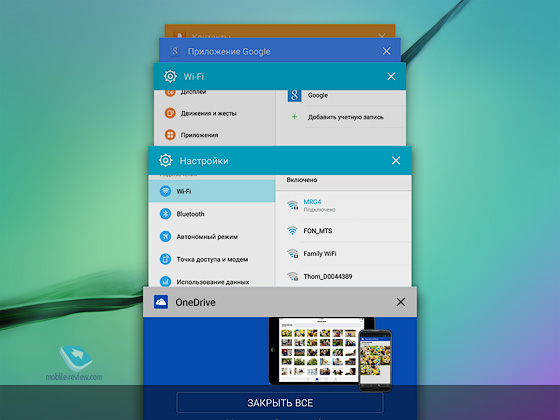Open the OneDrive tablet preview thumbnail
Screen dimensions: 560x420
(316, 351)
